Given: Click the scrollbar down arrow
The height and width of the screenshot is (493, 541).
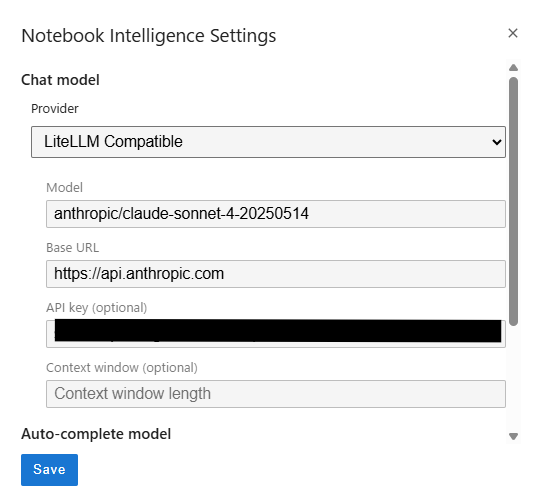Looking at the screenshot, I should pos(513,436).
